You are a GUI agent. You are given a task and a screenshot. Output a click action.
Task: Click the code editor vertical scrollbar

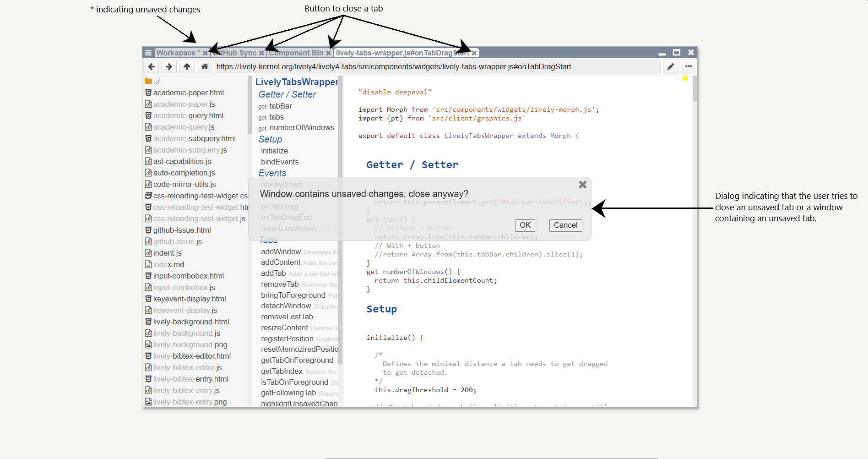694,90
